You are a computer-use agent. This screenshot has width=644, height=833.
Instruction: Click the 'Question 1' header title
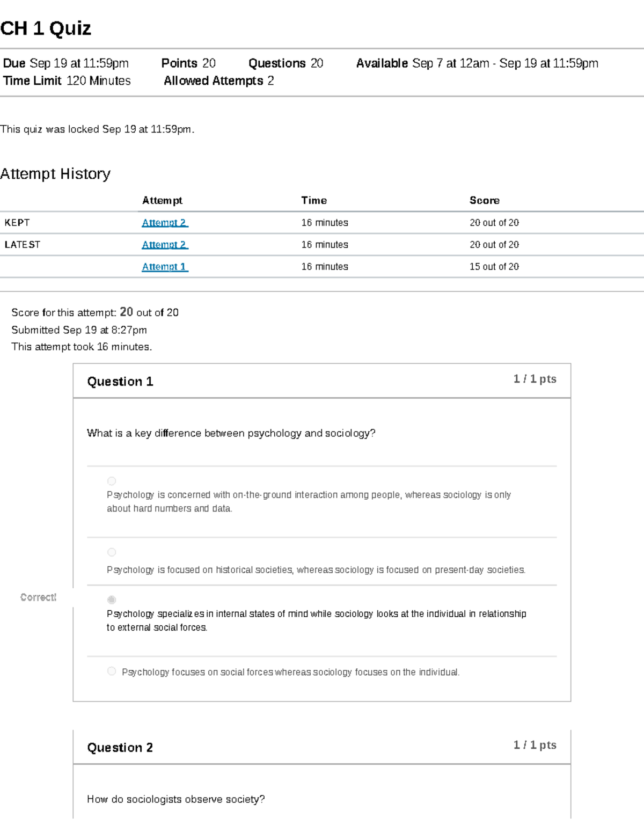pos(120,382)
